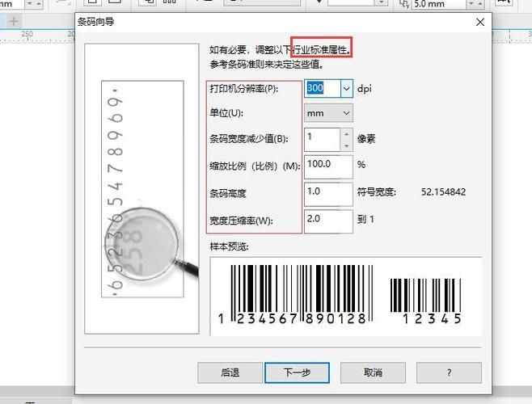Viewport: 532px width, 404px height.
Task: Click the 像素 unit text
Action: tap(366, 139)
